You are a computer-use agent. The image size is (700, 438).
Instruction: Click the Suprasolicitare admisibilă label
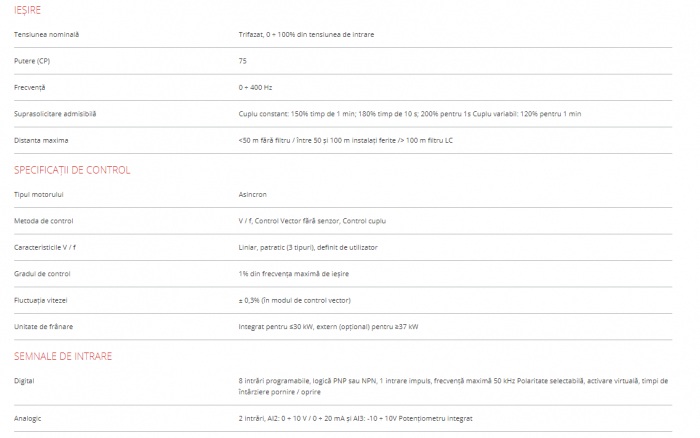point(55,114)
